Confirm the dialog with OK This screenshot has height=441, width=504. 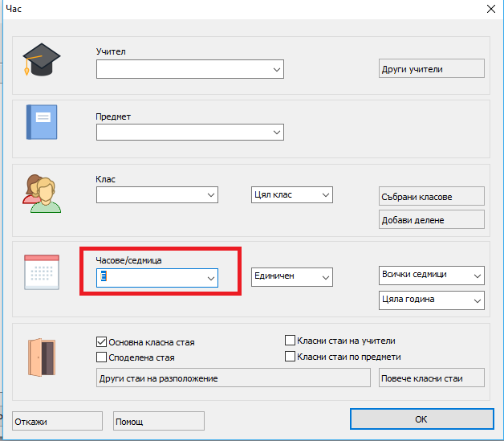pyautogui.click(x=421, y=419)
